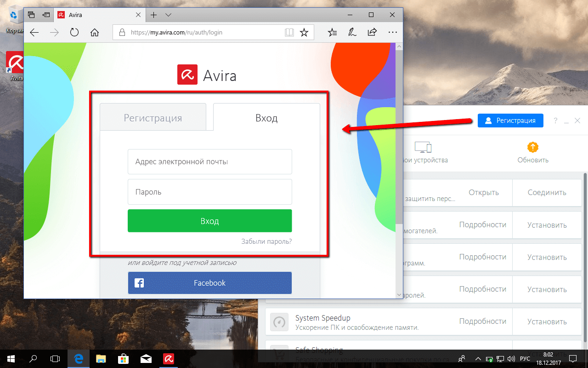Click the padlock site info icon
The height and width of the screenshot is (368, 588).
point(122,33)
